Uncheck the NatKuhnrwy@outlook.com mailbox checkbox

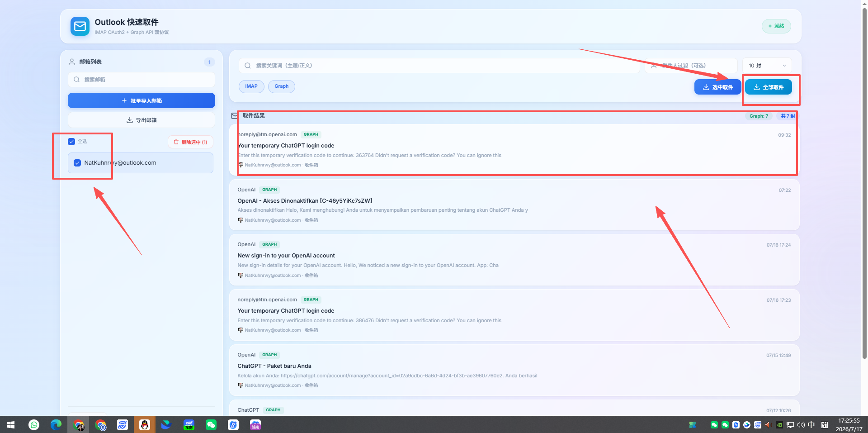click(x=77, y=163)
